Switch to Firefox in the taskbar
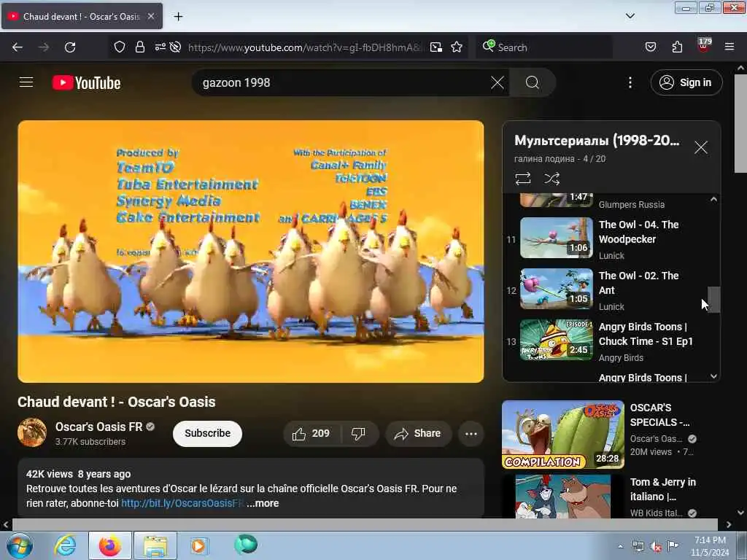This screenshot has width=747, height=560. pos(110,545)
